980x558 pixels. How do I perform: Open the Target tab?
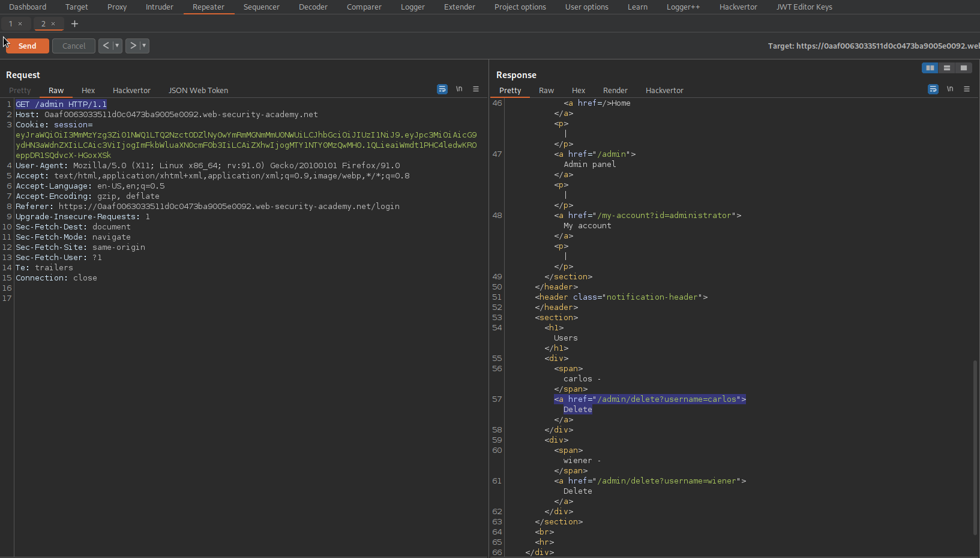pyautogui.click(x=77, y=7)
